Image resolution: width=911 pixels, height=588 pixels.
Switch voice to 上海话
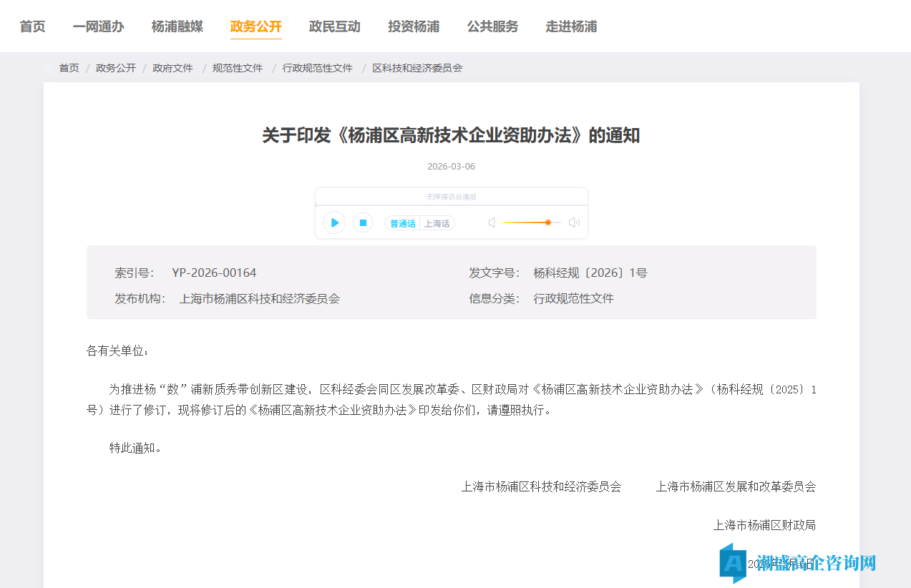pos(437,223)
